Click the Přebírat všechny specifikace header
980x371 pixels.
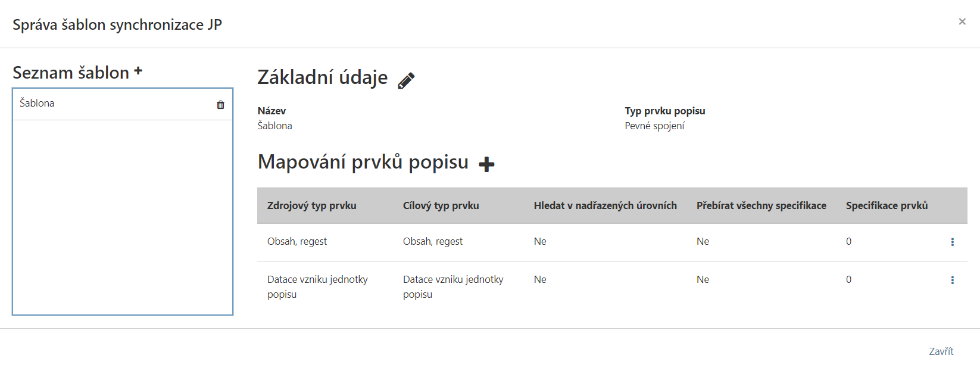(x=762, y=205)
